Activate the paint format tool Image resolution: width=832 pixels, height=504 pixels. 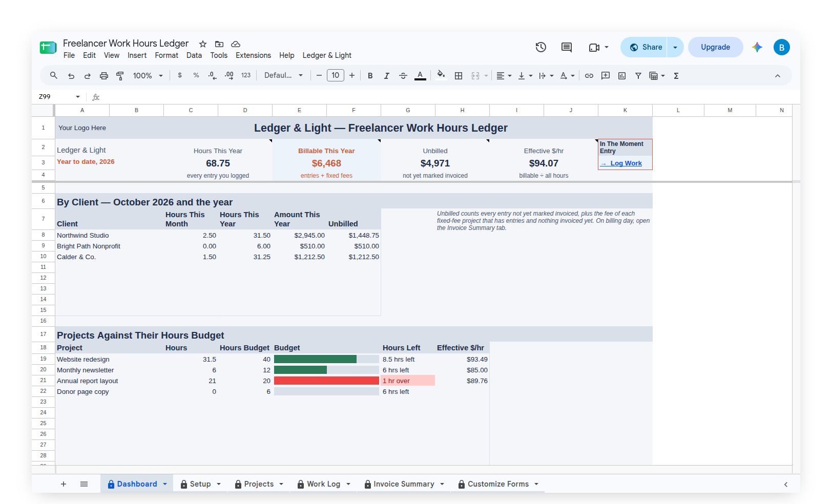point(120,76)
